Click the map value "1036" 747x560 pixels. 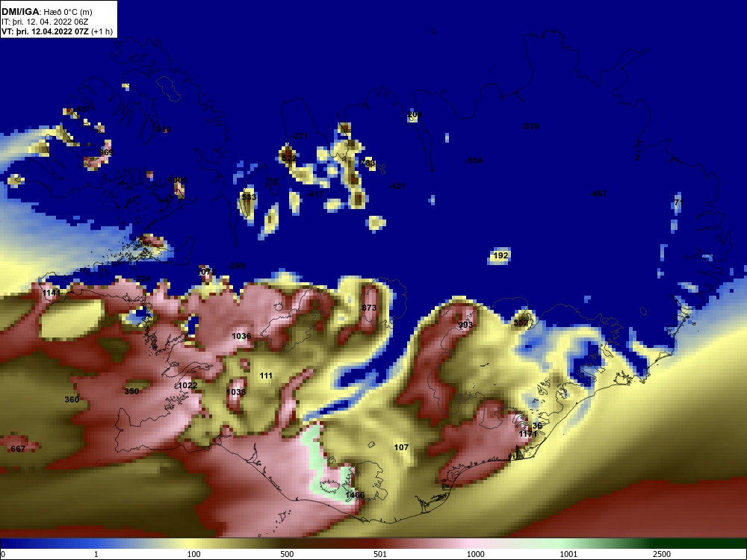point(241,336)
